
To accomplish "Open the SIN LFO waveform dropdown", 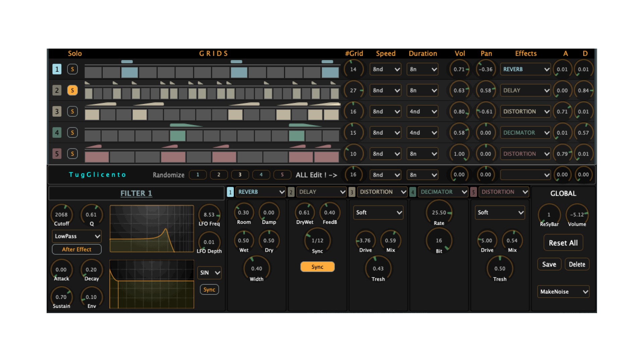I will click(x=209, y=273).
